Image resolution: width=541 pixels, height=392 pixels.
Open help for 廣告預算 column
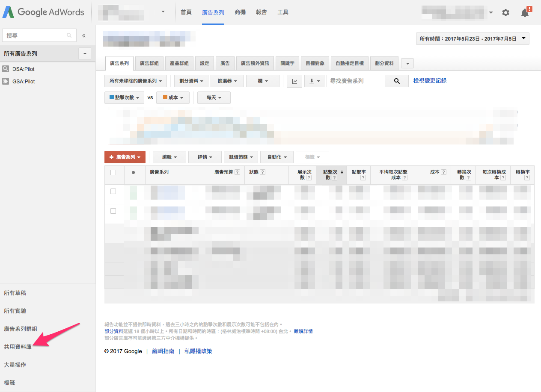(237, 172)
